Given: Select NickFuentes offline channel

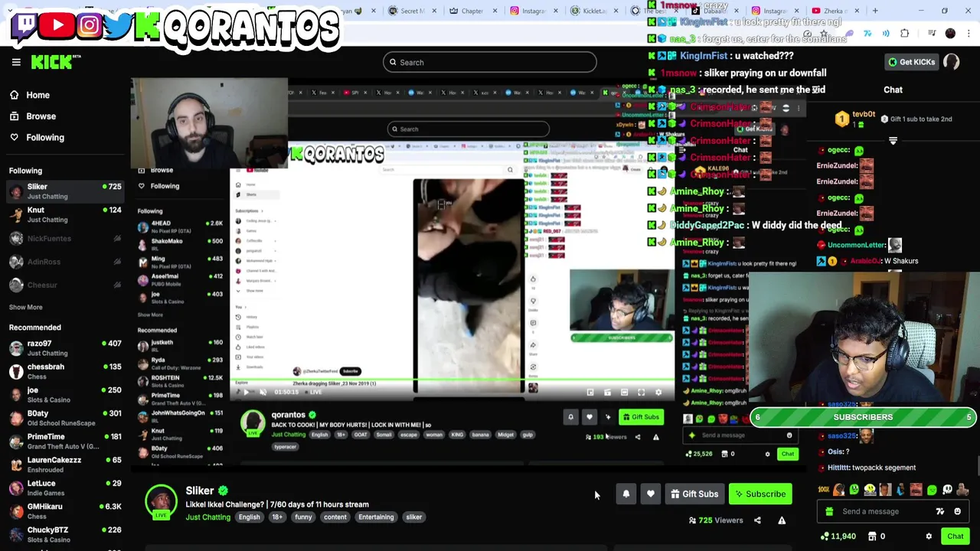Looking at the screenshot, I should point(64,239).
